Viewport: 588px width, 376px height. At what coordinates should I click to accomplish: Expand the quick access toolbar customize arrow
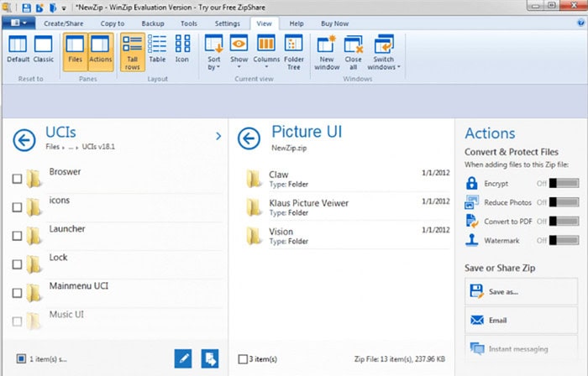[64, 8]
